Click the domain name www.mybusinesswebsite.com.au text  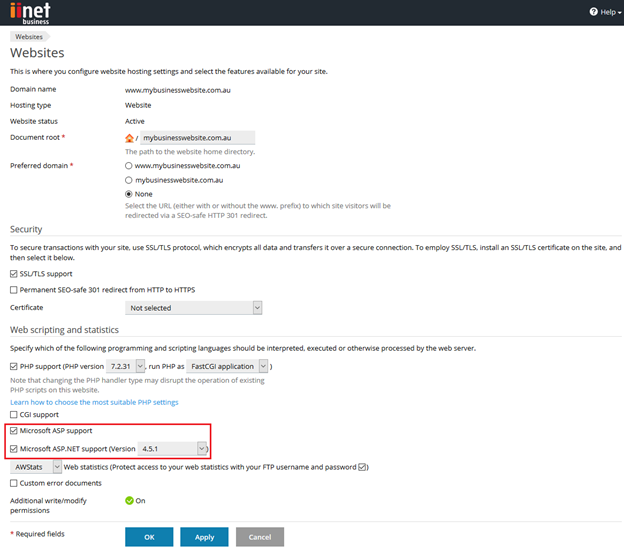coord(178,90)
